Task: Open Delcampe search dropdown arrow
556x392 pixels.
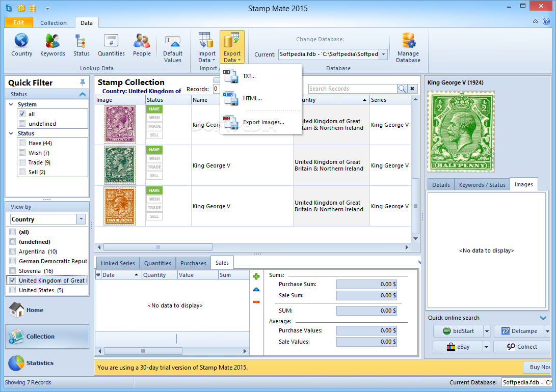Action: 547,331
